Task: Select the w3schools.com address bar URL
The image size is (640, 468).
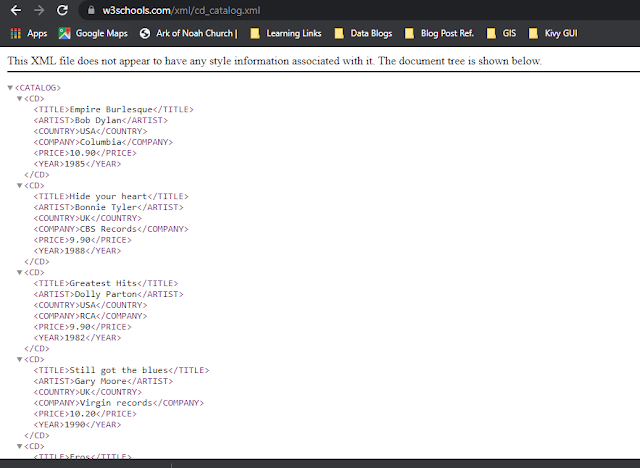Action: [x=181, y=10]
